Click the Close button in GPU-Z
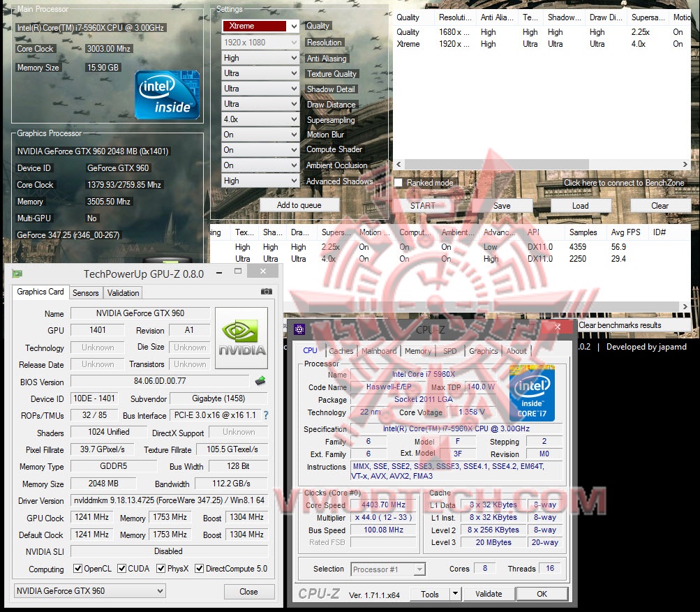Viewport: 700px width, 612px height. tap(248, 592)
